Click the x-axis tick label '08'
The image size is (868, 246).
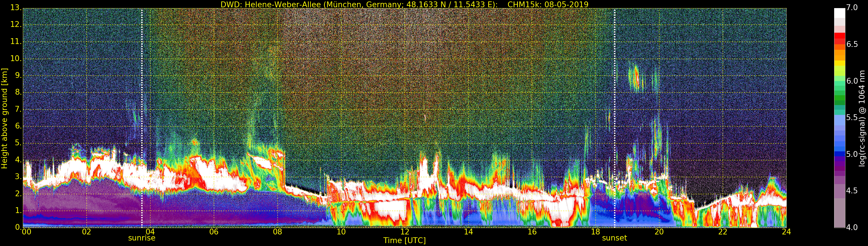[x=277, y=232]
